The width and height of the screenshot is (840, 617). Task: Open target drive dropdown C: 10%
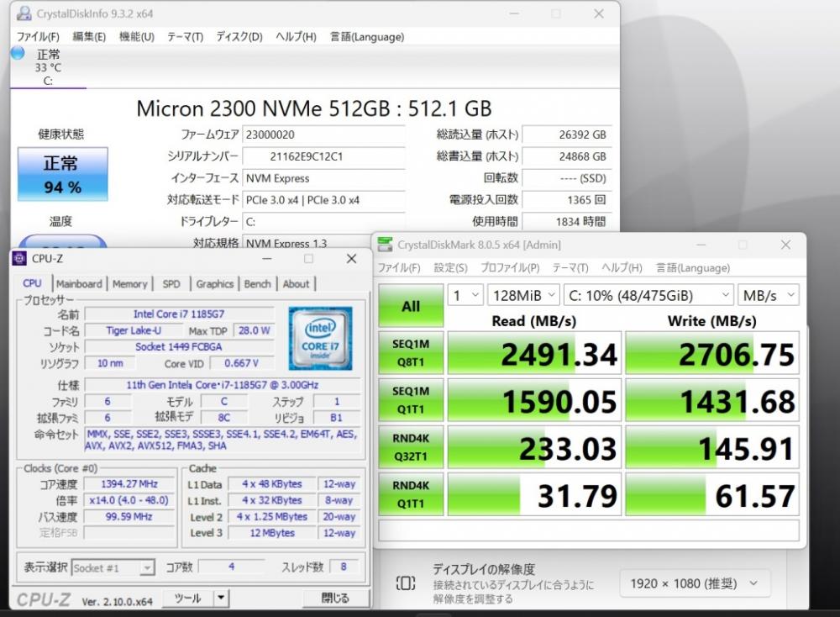pos(648,295)
